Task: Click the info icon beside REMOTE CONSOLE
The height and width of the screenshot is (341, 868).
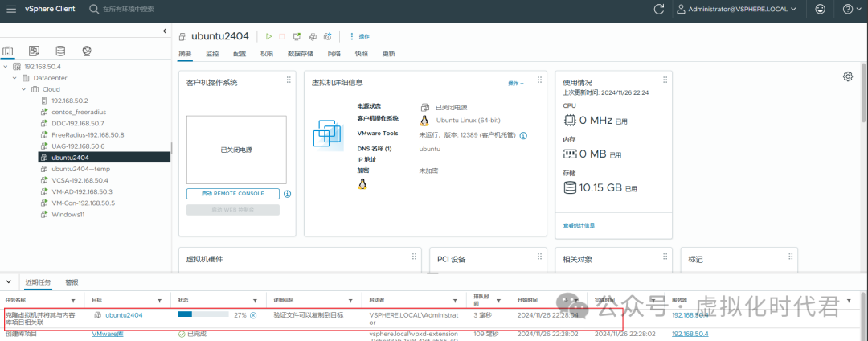Action: coord(288,195)
